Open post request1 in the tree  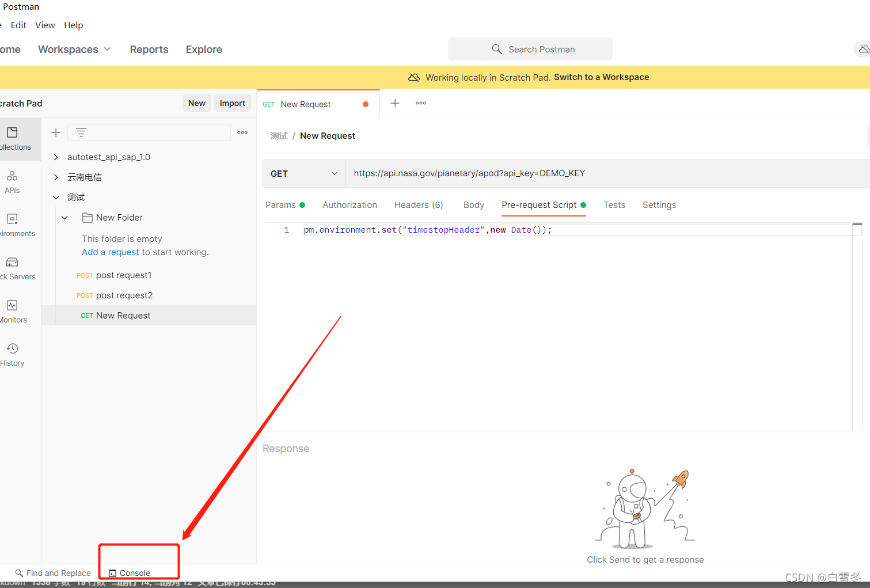124,275
